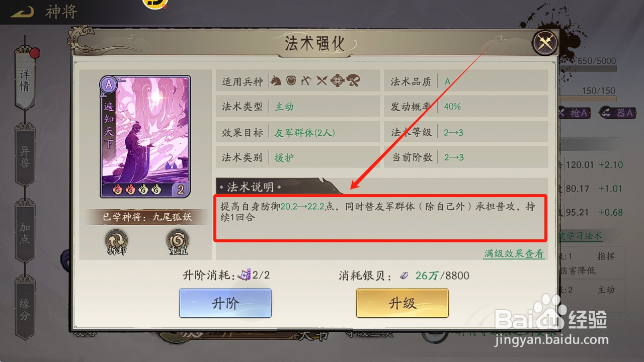644x362 pixels.
Task: Tap the back arrow beside 神将
Action: tap(23, 12)
